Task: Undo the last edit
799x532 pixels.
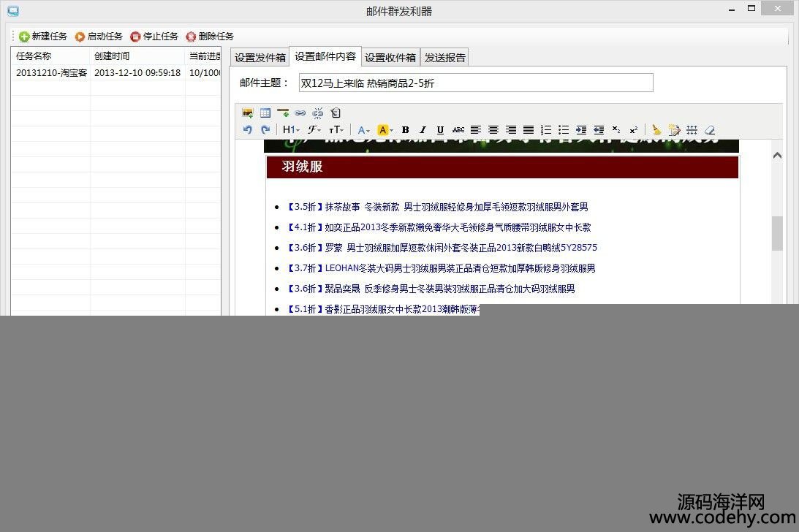Action: [x=248, y=130]
